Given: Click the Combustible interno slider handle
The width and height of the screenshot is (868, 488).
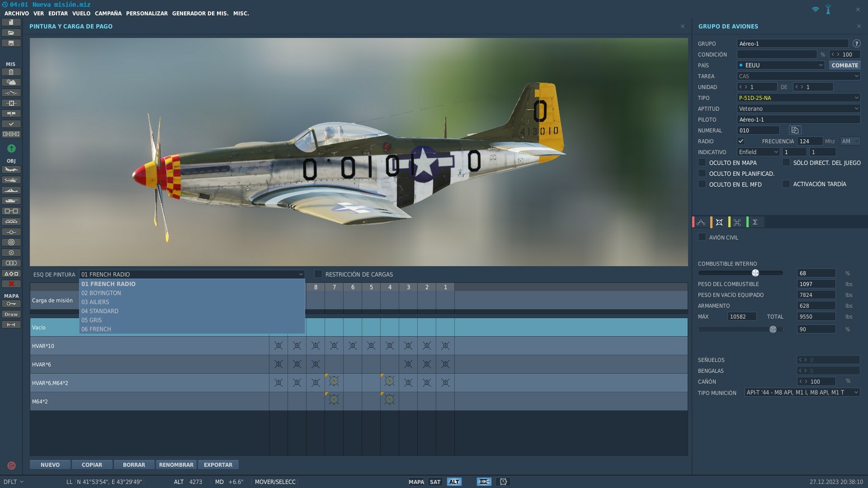Looking at the screenshot, I should pos(755,273).
